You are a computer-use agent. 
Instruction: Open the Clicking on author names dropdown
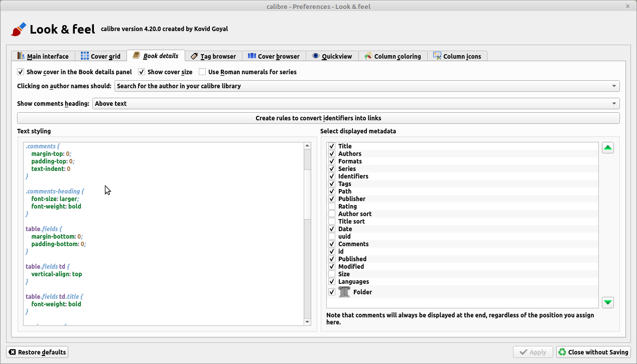[367, 86]
